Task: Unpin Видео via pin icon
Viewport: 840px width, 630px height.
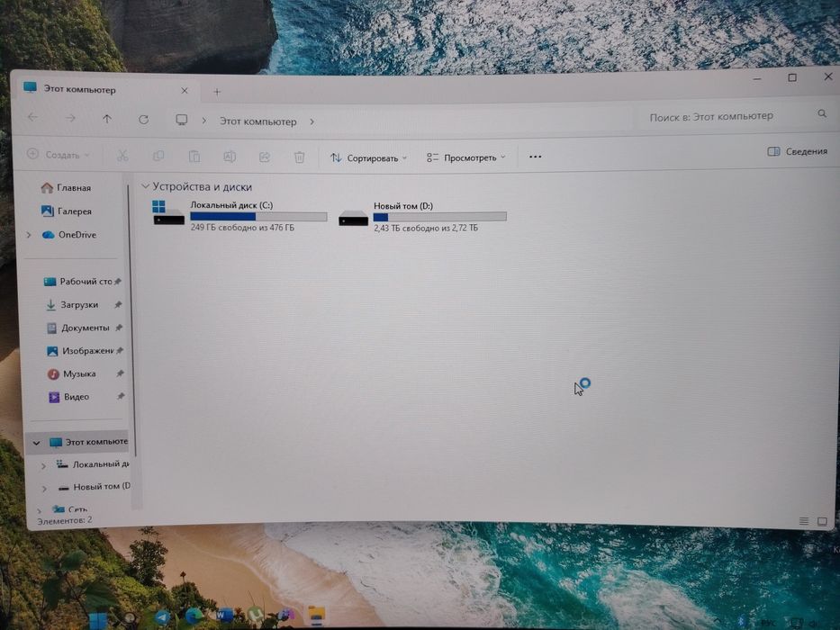Action: 121,396
